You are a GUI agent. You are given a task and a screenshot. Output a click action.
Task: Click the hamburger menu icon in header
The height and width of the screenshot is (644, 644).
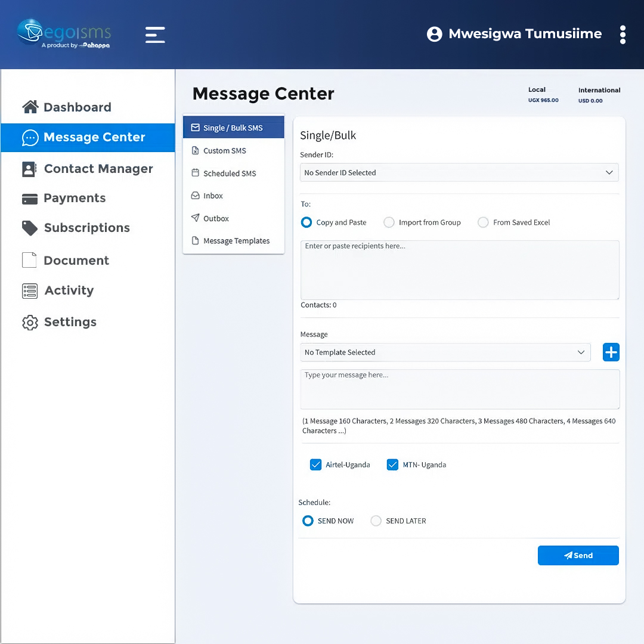(x=155, y=35)
